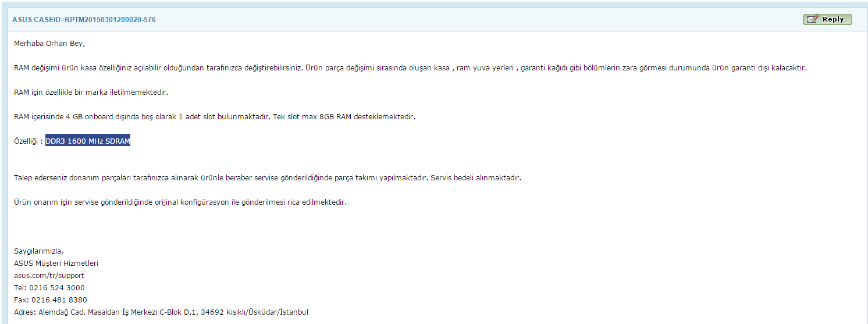The image size is (868, 324).
Task: Click the greeting 'Merhaba Orhan Bey,'
Action: tap(49, 44)
